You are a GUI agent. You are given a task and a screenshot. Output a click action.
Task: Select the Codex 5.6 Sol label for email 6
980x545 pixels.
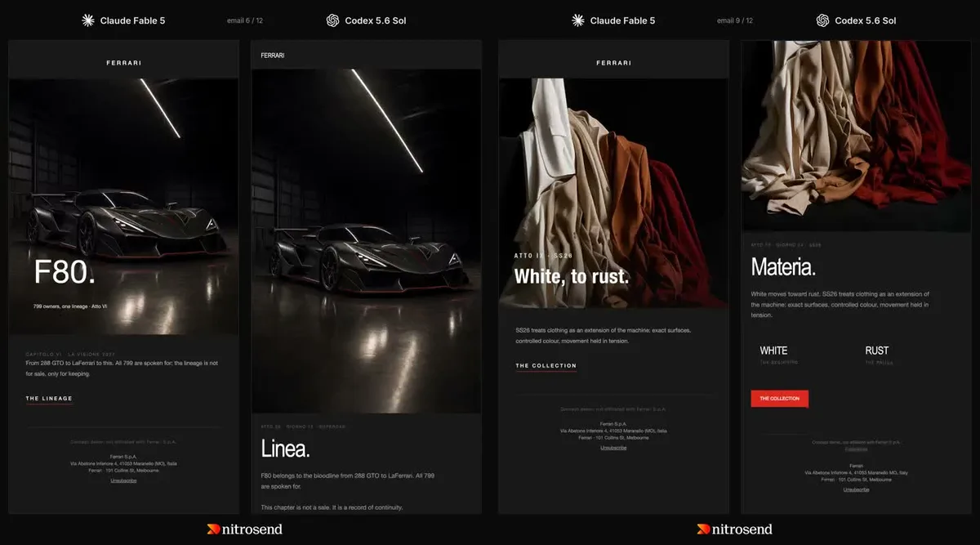[x=376, y=20]
